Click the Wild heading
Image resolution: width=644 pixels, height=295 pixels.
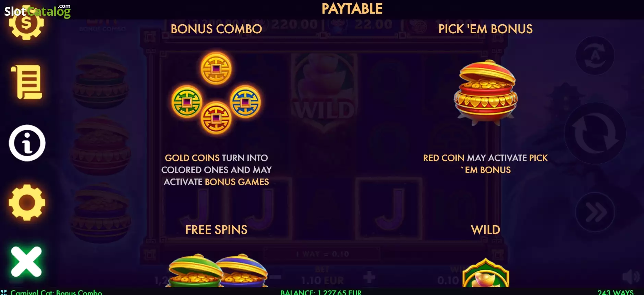coord(485,230)
